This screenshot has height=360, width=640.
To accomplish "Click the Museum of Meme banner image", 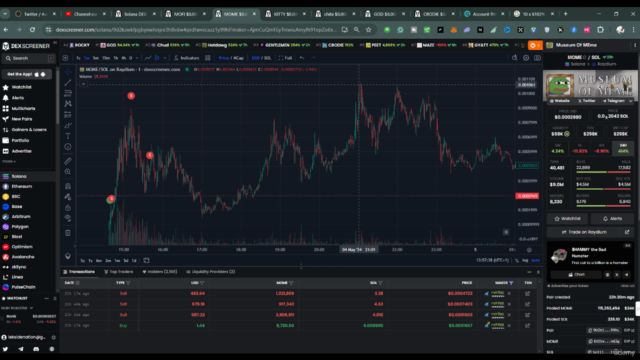I will coord(590,85).
